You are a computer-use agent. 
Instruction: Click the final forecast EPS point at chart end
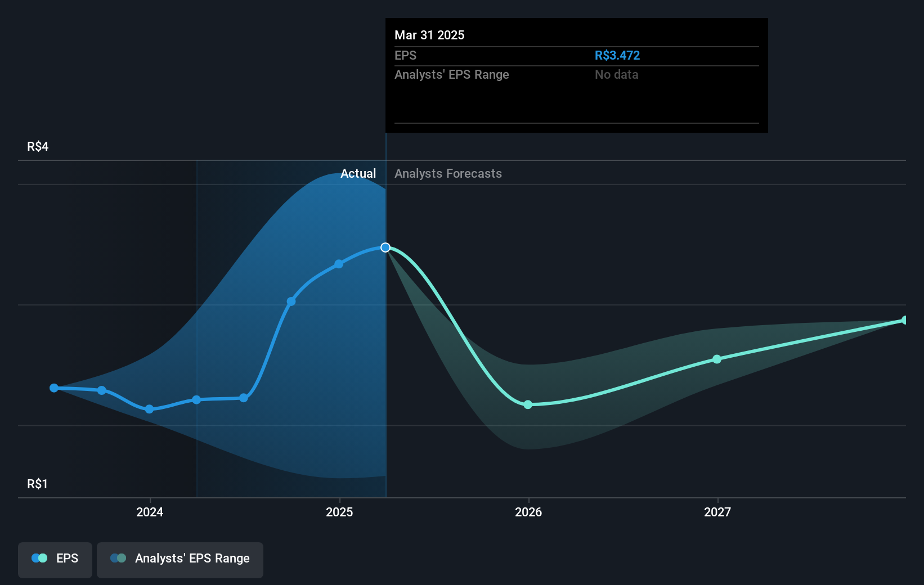(905, 320)
